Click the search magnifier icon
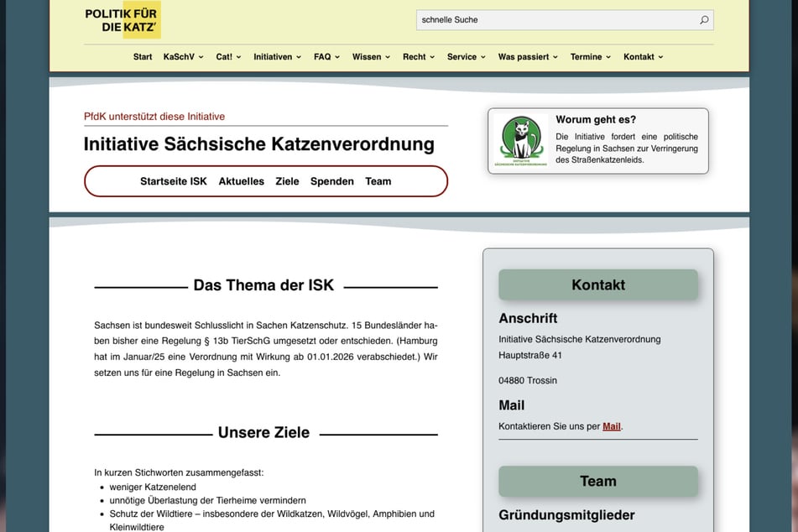 [704, 20]
